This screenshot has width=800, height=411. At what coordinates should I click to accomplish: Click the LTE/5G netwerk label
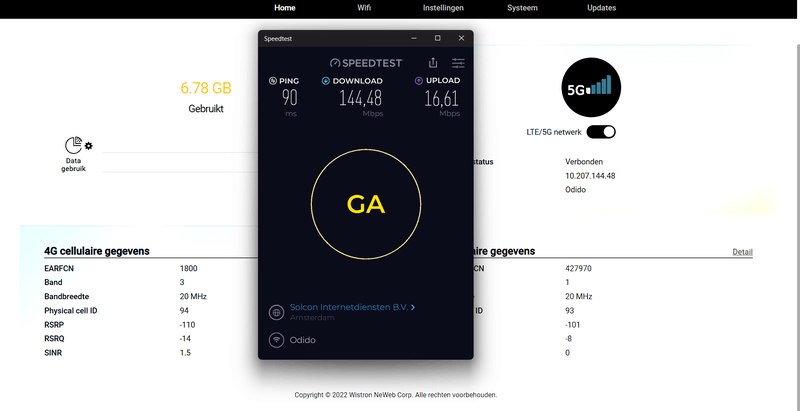coord(554,132)
